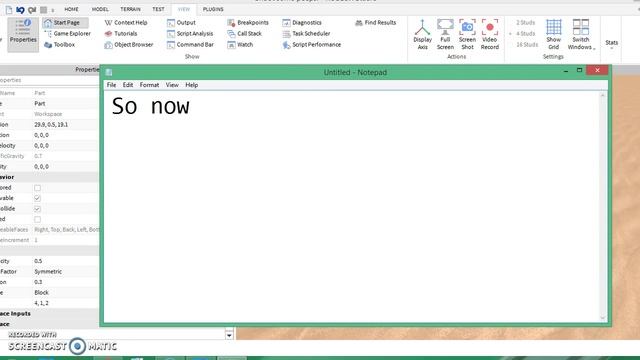Open the Task Scheduler panel
This screenshot has height=360, width=640.
click(x=306, y=33)
